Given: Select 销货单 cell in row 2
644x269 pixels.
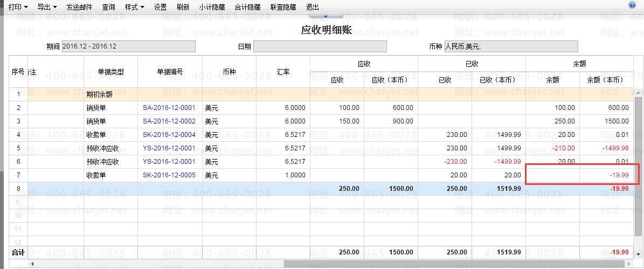Looking at the screenshot, I should (111, 108).
